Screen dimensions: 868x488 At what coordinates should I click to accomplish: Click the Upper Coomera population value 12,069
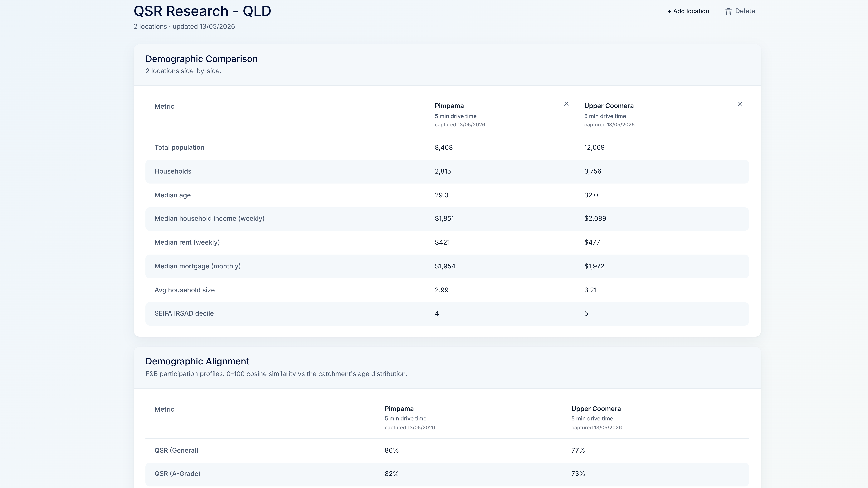pos(594,147)
